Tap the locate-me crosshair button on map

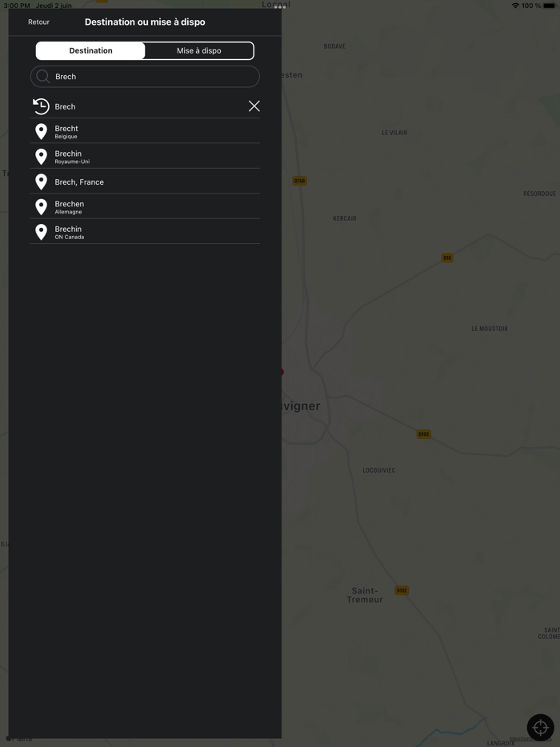point(541,728)
